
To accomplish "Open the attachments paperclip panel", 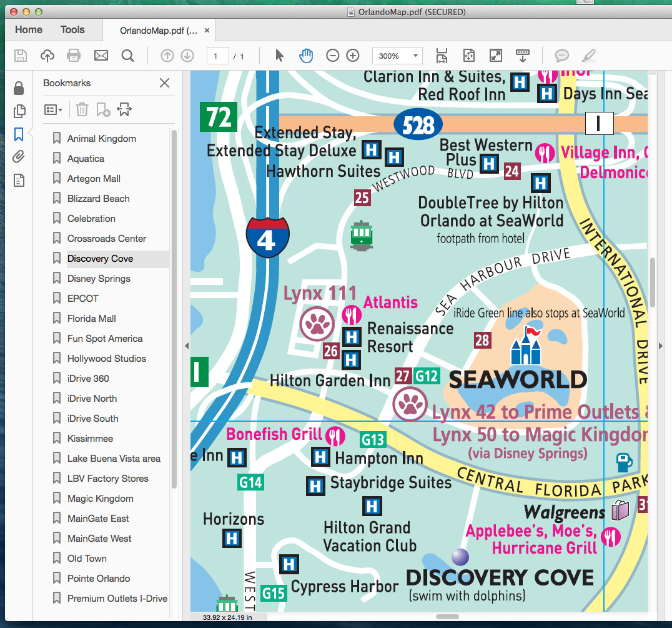I will point(19,157).
